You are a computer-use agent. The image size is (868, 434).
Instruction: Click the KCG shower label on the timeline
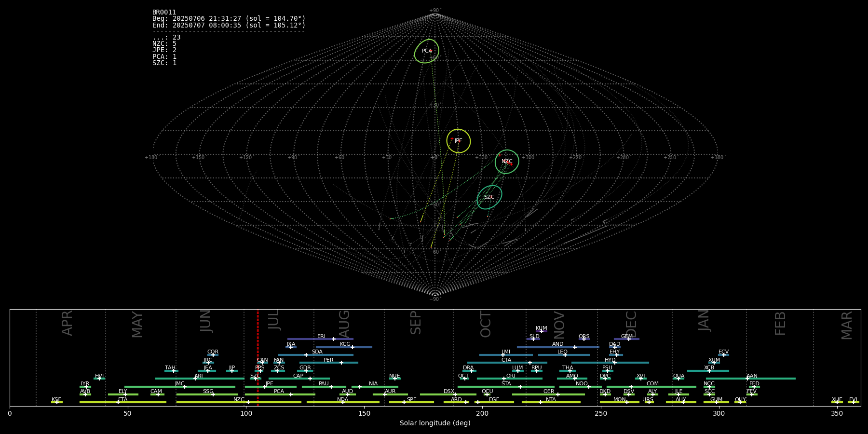point(345,344)
